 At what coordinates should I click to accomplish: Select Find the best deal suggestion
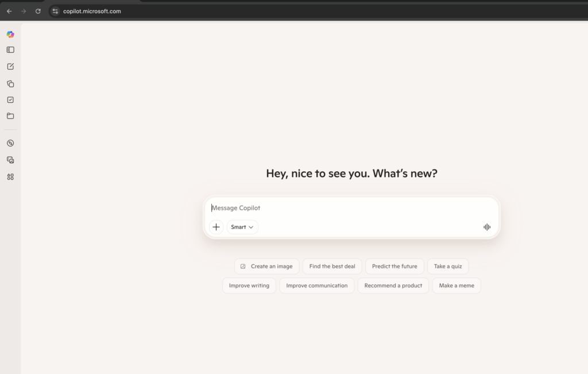pos(332,267)
